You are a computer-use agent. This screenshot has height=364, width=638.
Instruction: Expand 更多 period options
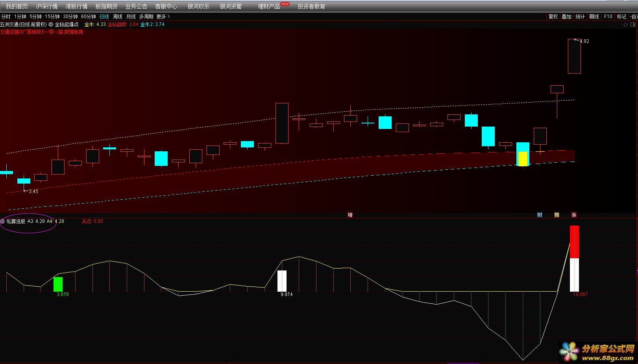coord(163,17)
